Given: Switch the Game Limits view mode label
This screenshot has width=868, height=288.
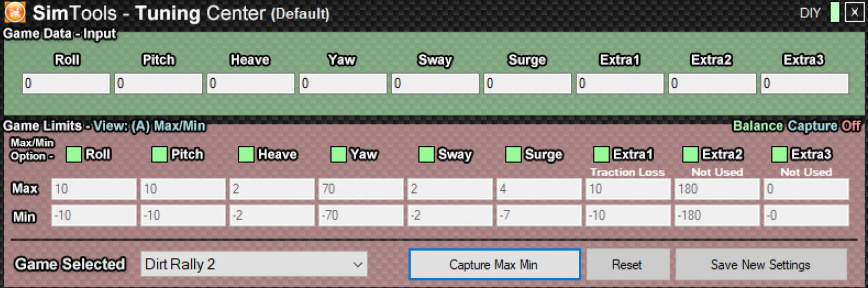Looking at the screenshot, I should (149, 126).
